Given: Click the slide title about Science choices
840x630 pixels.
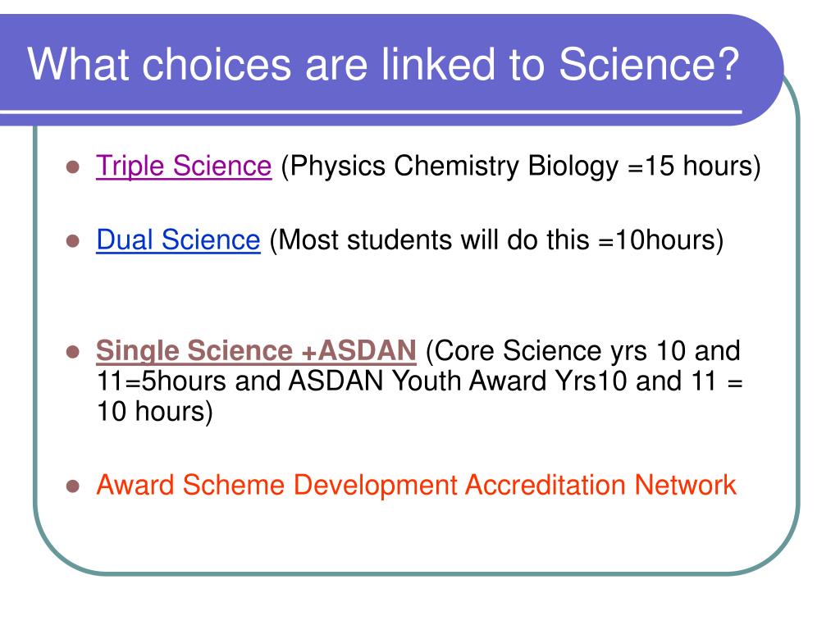Looking at the screenshot, I should tap(384, 64).
